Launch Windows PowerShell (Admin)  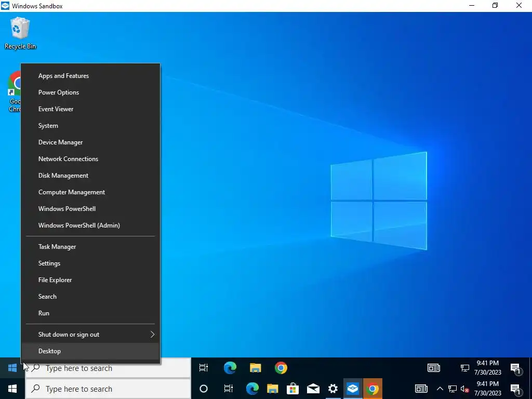(x=90, y=225)
